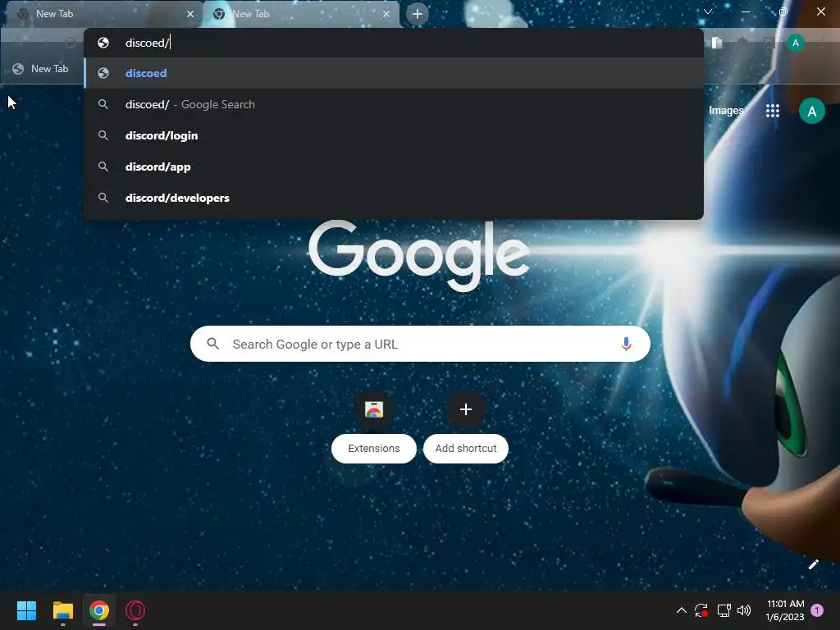Close the first New Tab tab

(190, 14)
